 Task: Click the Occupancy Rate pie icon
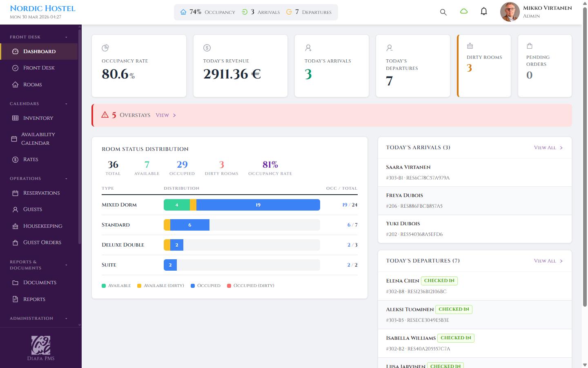(105, 48)
